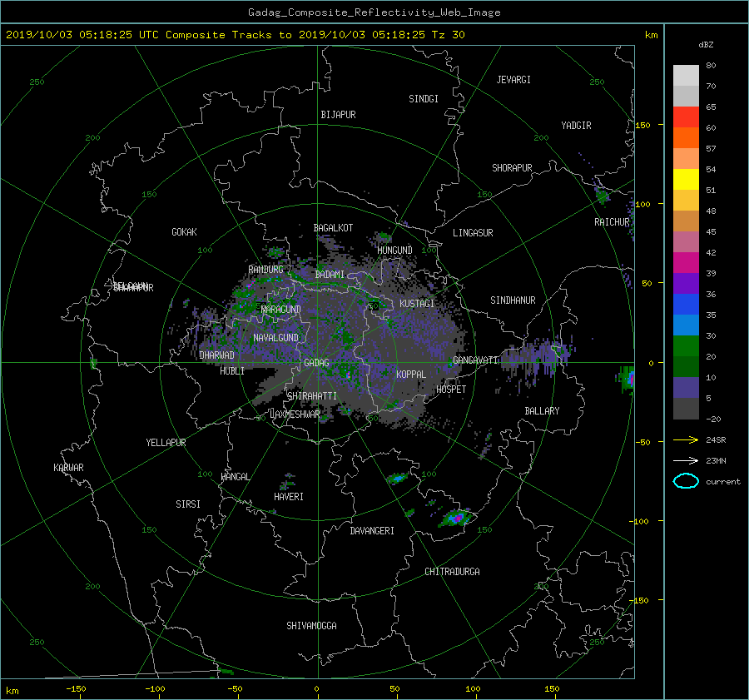Screen dimensions: 749x700
Task: Click the GANGAVATI city label
Action: coord(475,360)
